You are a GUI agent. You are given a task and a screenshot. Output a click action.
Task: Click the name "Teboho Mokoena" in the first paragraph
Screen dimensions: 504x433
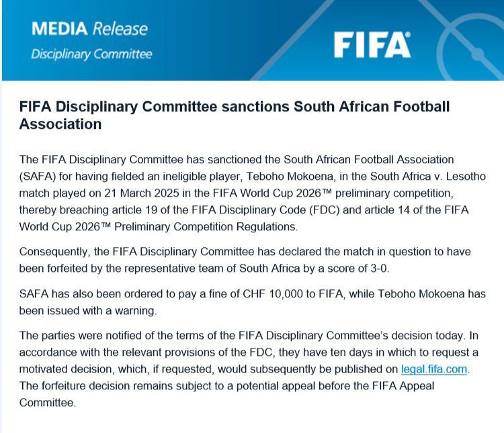(x=306, y=177)
